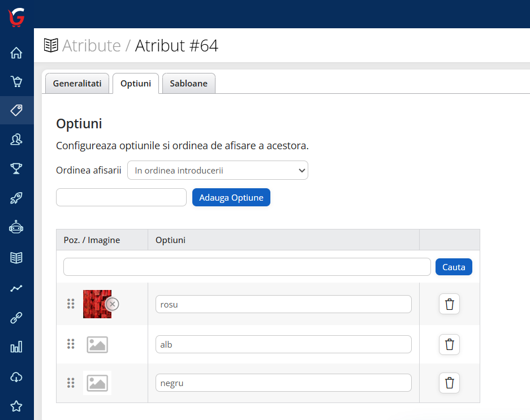Open the cloud download icon in the sidebar

coord(16,376)
